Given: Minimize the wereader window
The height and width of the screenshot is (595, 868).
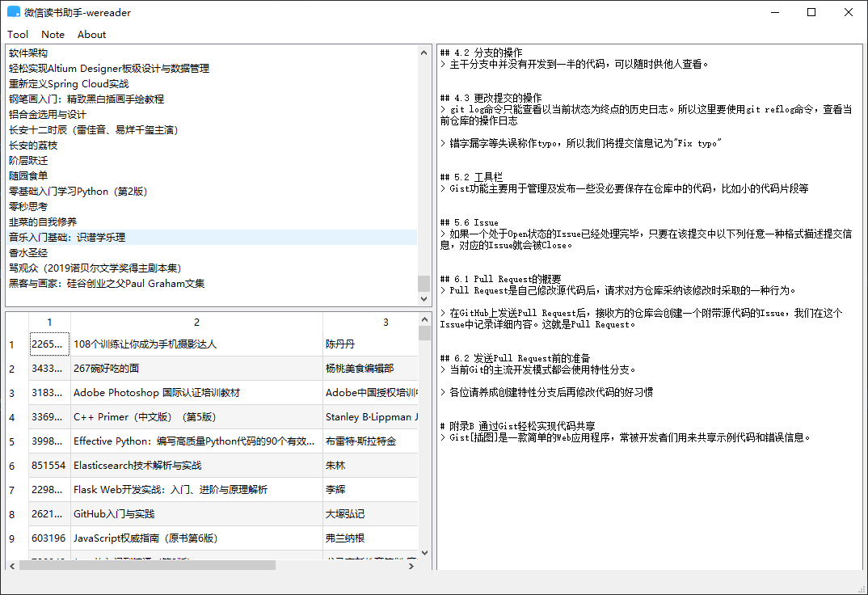Looking at the screenshot, I should tap(775, 12).
